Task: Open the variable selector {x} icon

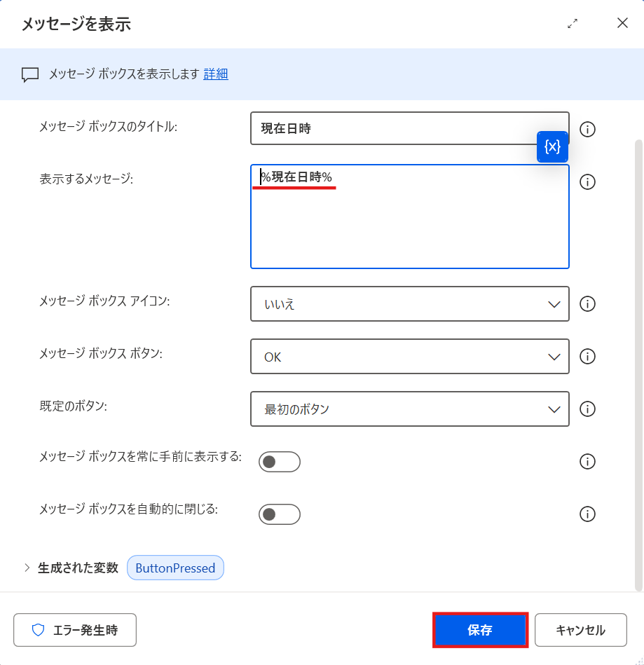Action: pos(552,146)
